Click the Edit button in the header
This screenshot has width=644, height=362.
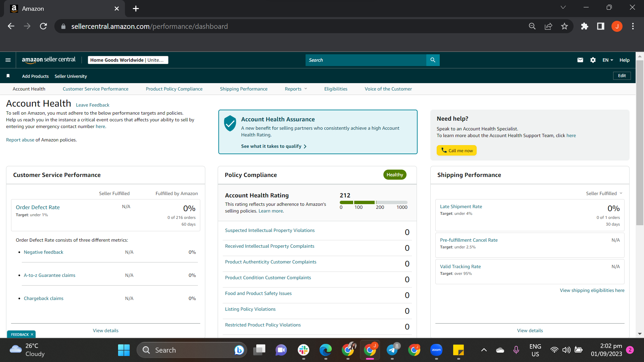coord(622,76)
